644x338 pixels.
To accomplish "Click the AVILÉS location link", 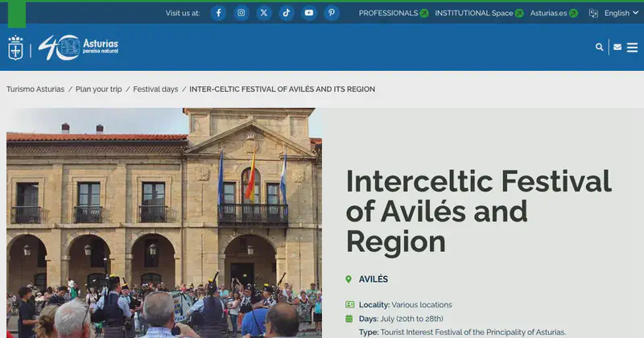I will click(374, 279).
